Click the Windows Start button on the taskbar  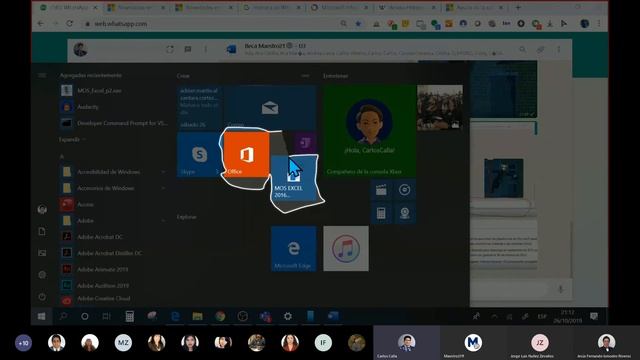[42, 316]
